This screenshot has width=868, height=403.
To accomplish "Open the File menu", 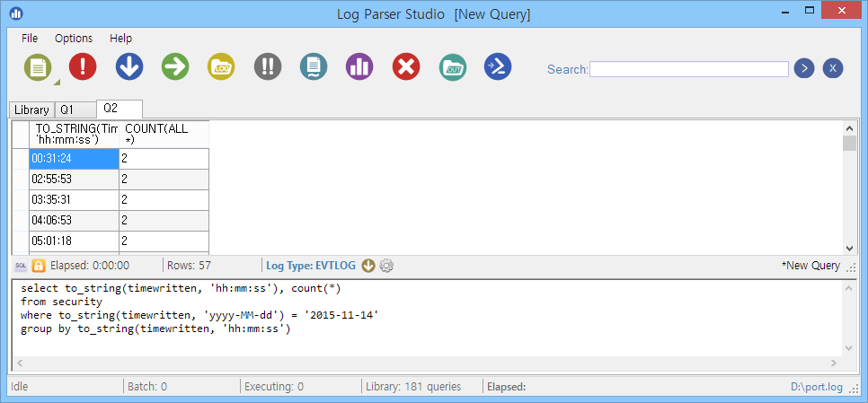I will [30, 38].
